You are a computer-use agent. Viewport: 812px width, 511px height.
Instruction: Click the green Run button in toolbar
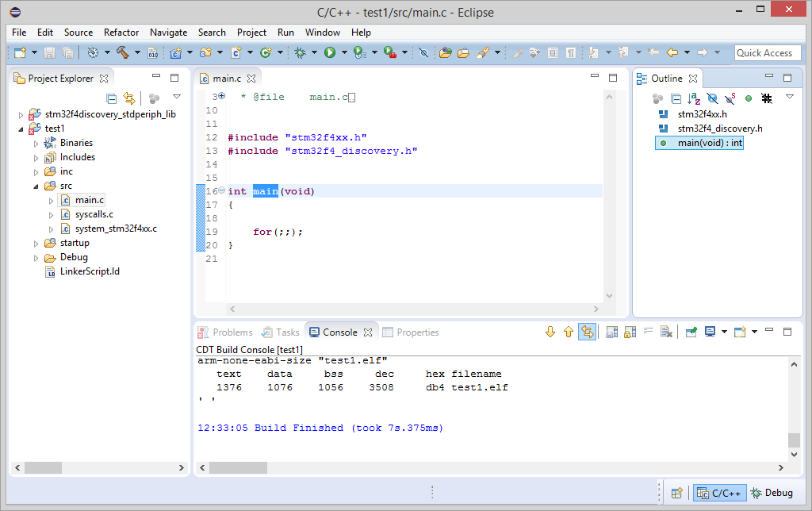[329, 52]
